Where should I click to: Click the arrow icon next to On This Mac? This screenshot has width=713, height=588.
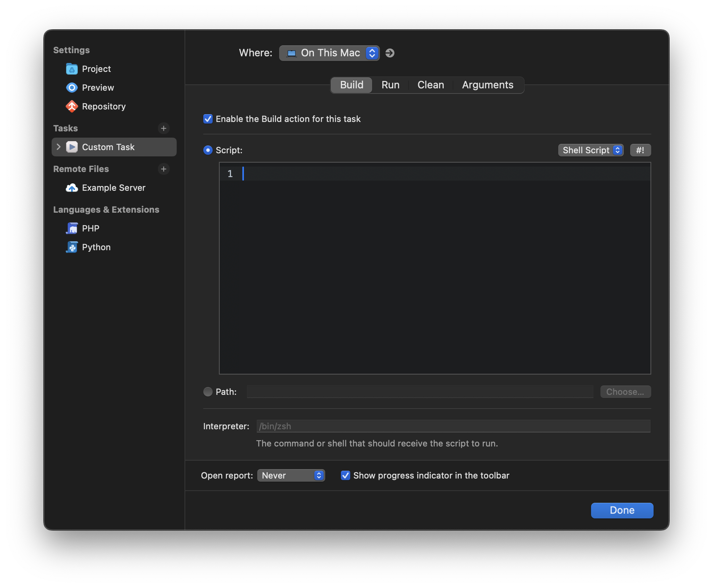click(x=390, y=53)
